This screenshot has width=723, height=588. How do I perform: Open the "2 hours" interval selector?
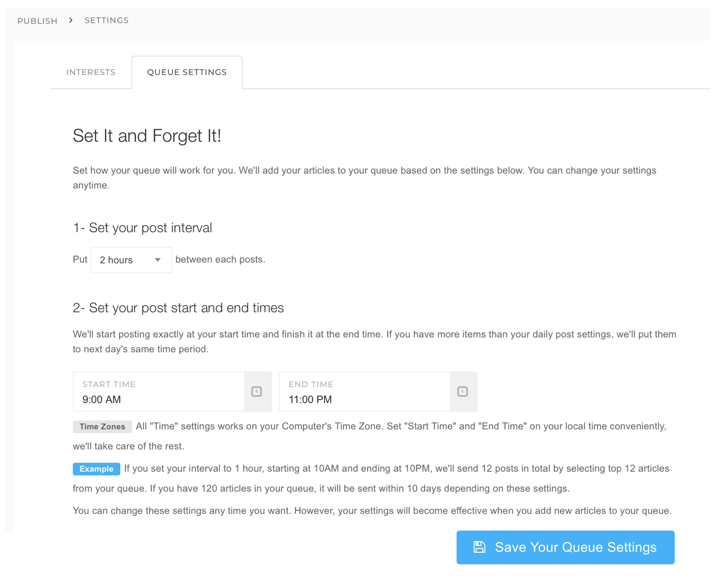click(x=131, y=260)
